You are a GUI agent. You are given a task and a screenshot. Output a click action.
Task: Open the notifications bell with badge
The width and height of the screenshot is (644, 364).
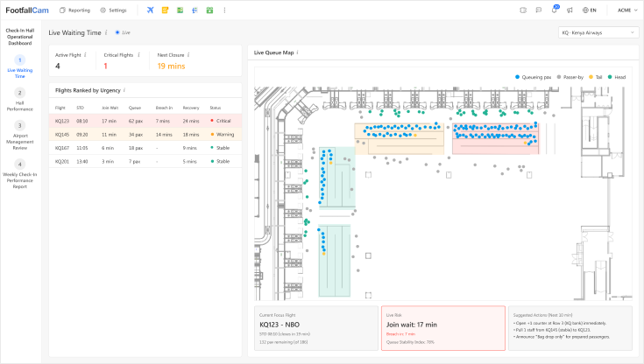pyautogui.click(x=555, y=10)
